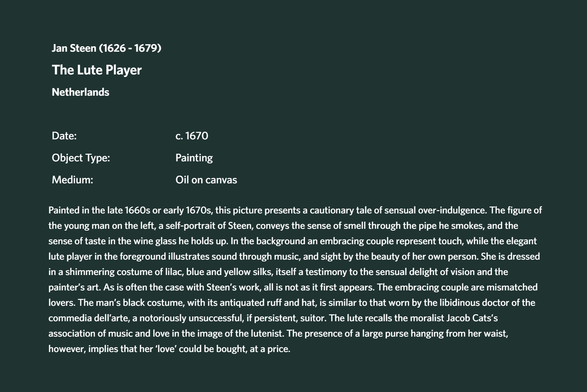Click the Object Type: label

[81, 158]
